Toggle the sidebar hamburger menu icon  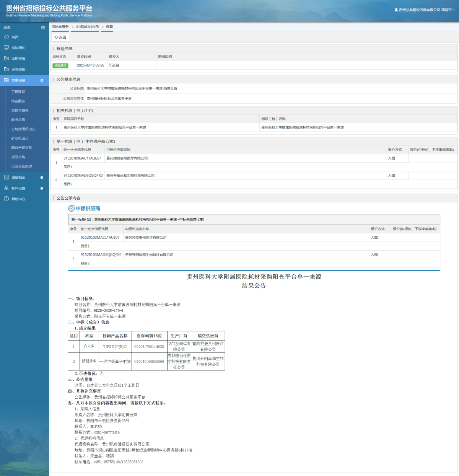click(x=43, y=28)
